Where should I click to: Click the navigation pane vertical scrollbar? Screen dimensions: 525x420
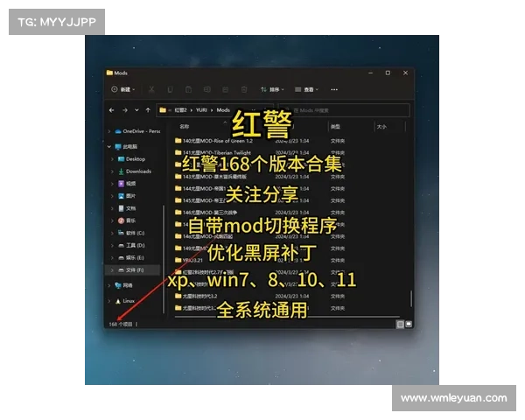(x=164, y=259)
